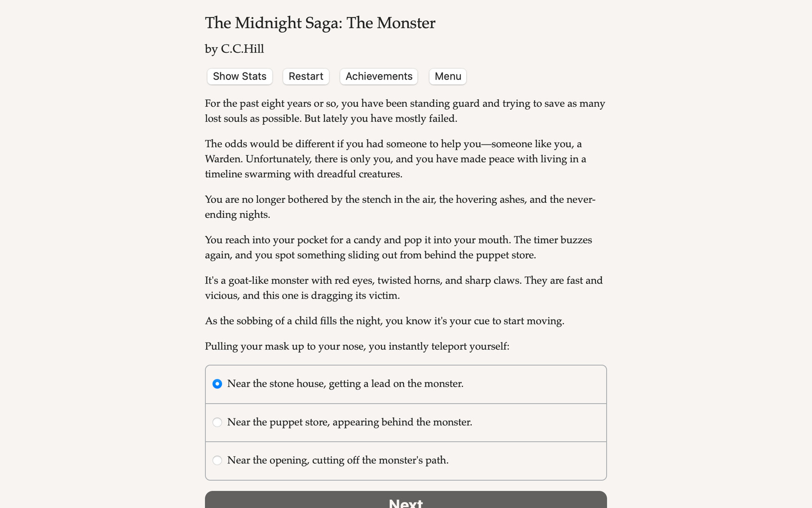Click the label text of the stone house choice
This screenshot has height=508, width=812.
tap(345, 384)
